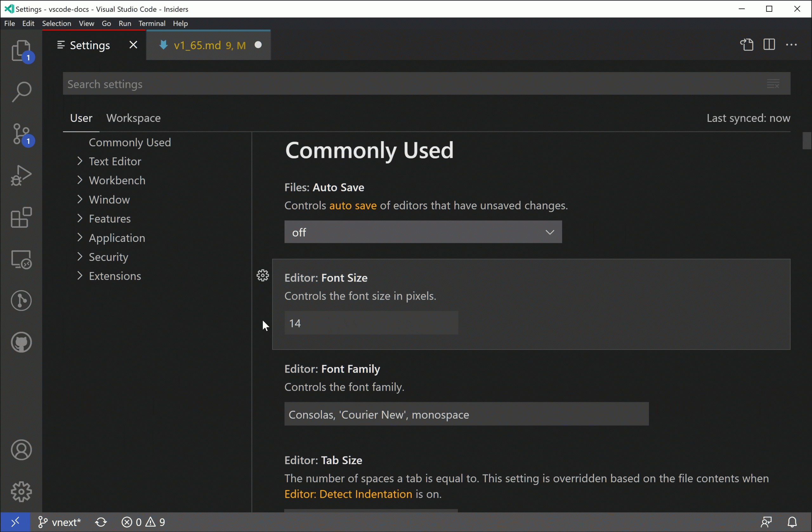This screenshot has height=532, width=812.
Task: Switch to the Workspace settings tab
Action: 134,118
